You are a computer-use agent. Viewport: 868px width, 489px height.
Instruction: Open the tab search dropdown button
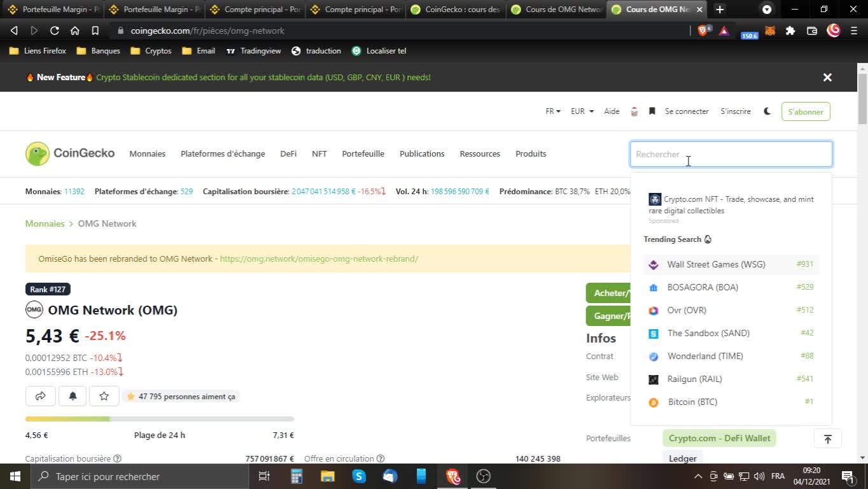click(767, 10)
